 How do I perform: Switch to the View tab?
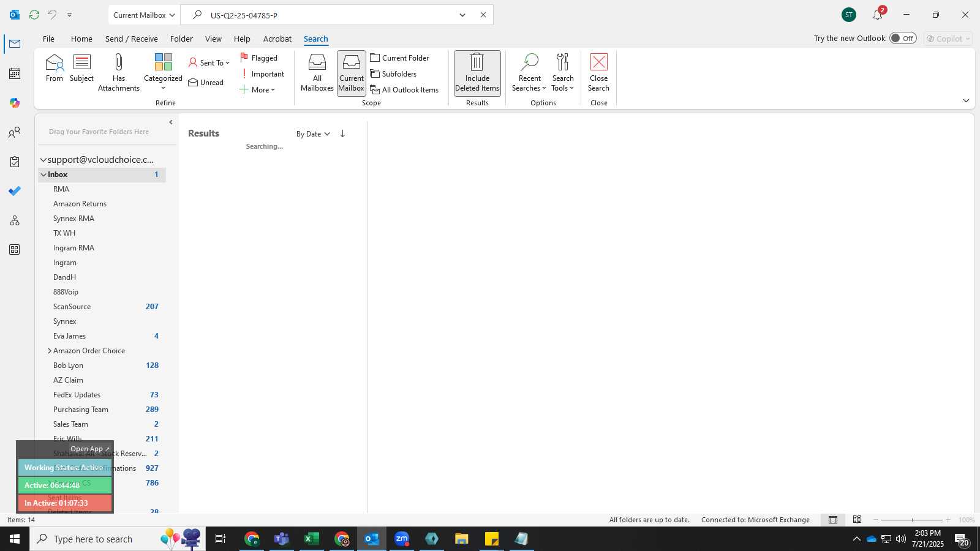pos(213,39)
